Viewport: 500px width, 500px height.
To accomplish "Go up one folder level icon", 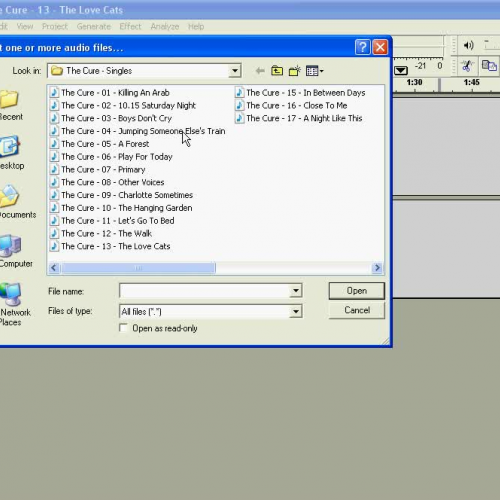I will click(x=277, y=71).
